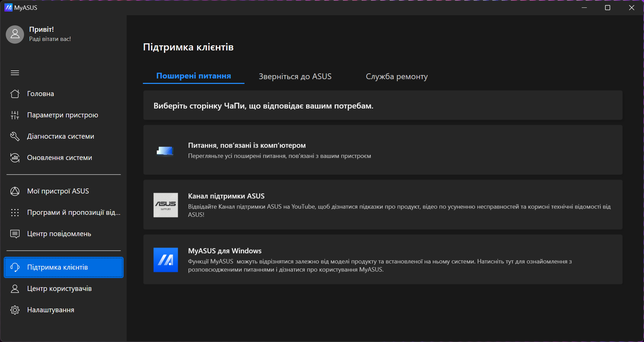Open Питання, пов'язані із комп'ютером card
The image size is (644, 342).
click(383, 150)
